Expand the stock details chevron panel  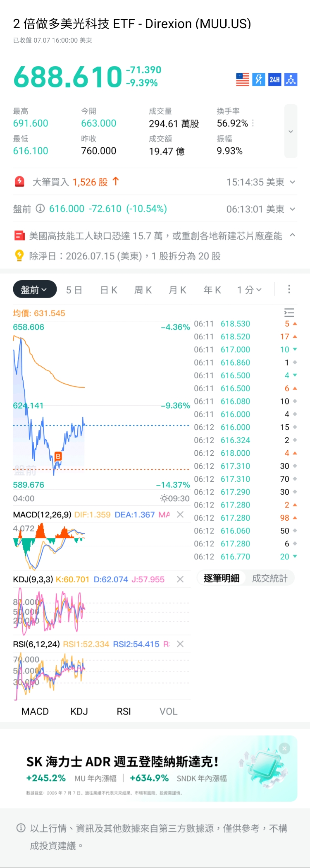pos(291,131)
